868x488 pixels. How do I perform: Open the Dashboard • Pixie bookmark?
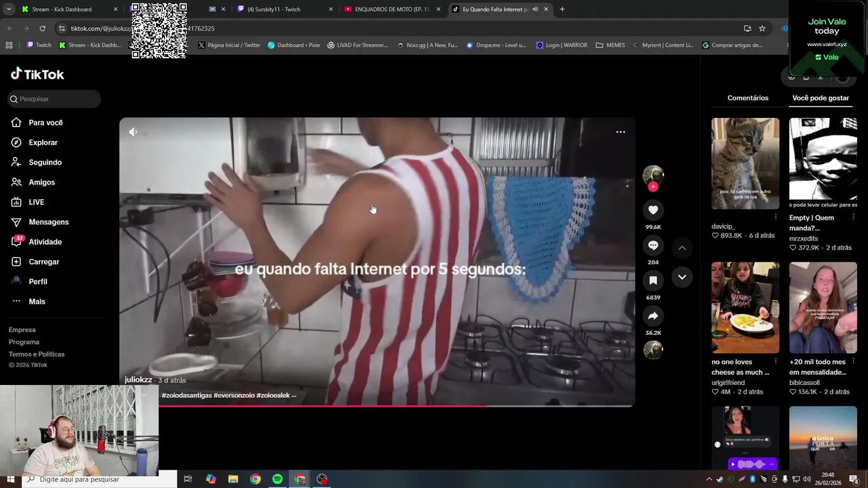pyautogui.click(x=294, y=45)
